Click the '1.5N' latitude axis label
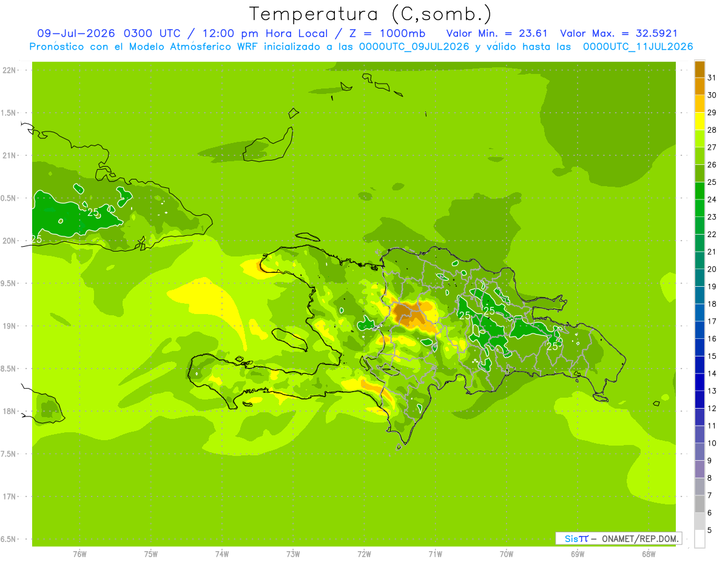Image resolution: width=728 pixels, height=562 pixels. (x=9, y=113)
